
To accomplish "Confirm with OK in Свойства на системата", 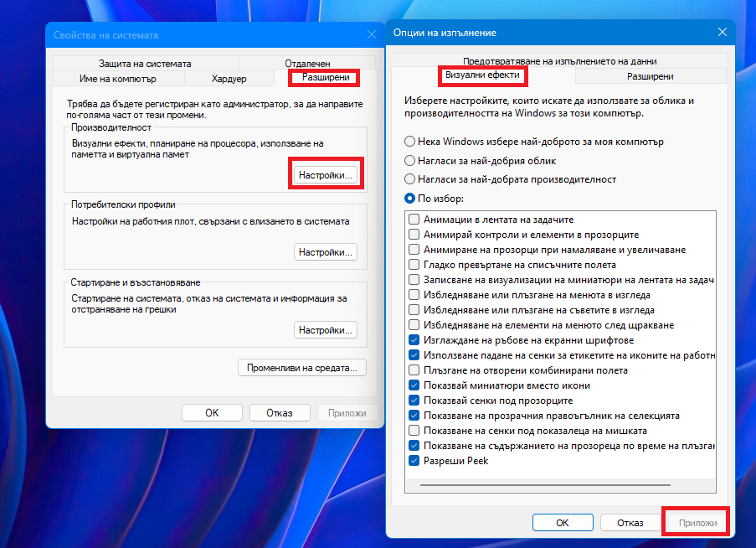I will (212, 413).
